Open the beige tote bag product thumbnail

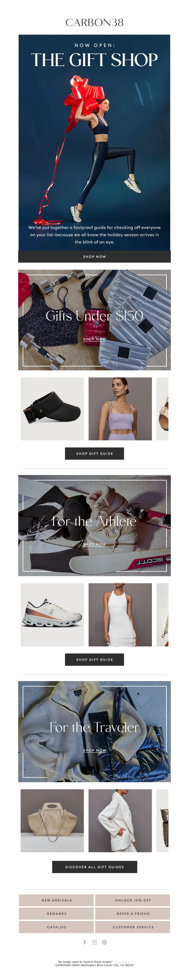[52, 820]
